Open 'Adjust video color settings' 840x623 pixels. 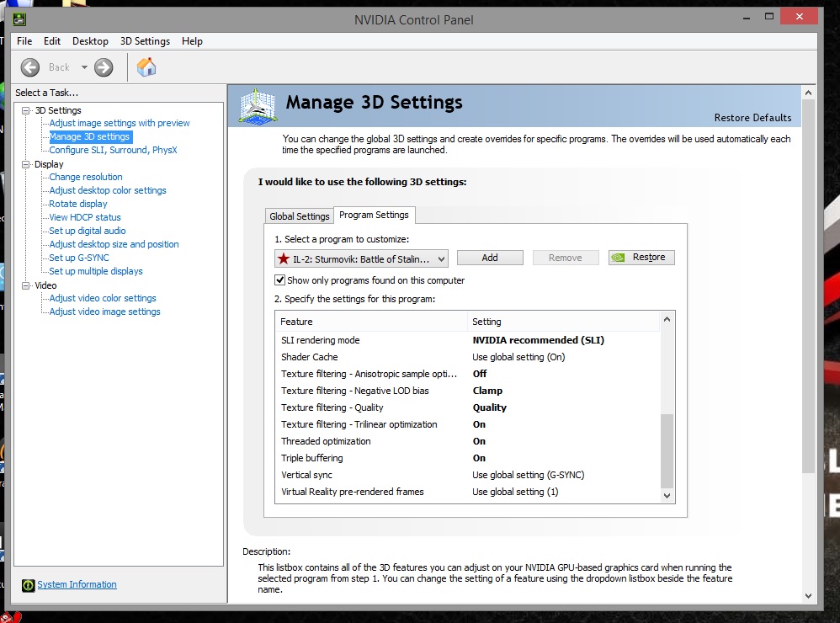coord(103,298)
